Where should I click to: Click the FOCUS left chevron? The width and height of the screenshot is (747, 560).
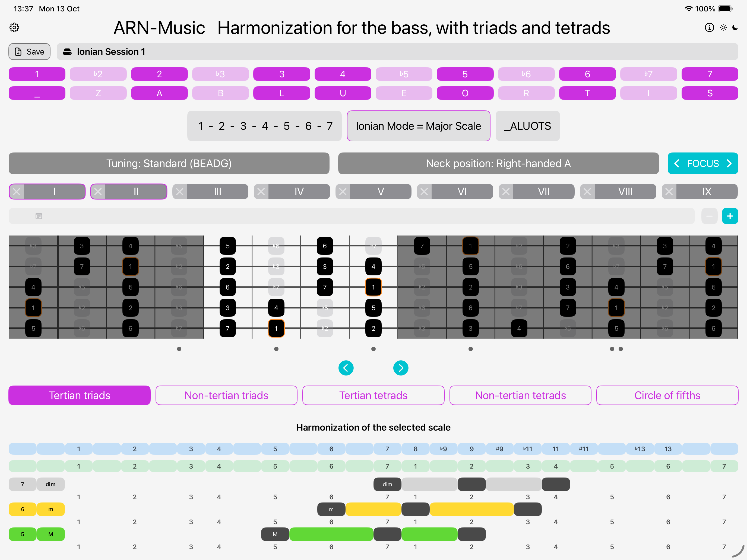[x=677, y=163]
